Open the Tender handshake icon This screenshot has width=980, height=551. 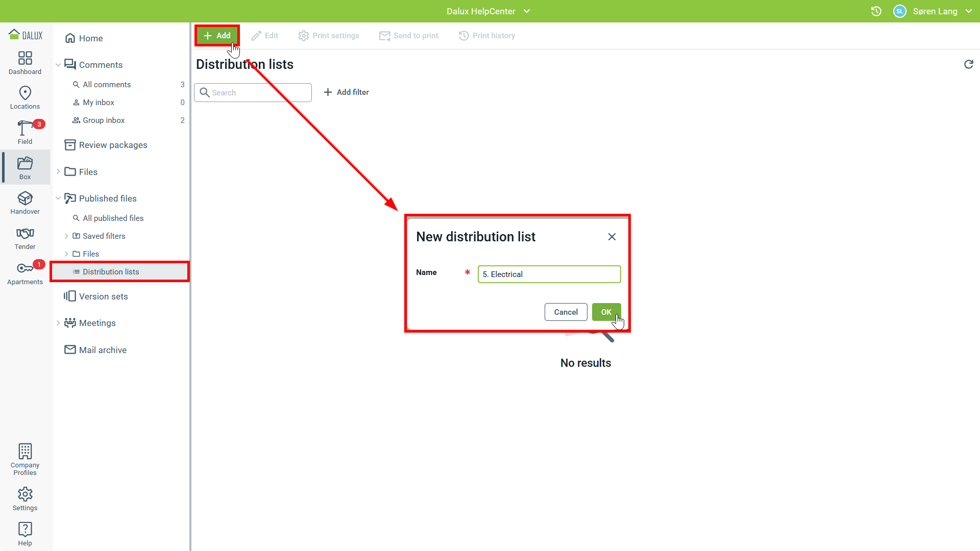pos(25,234)
